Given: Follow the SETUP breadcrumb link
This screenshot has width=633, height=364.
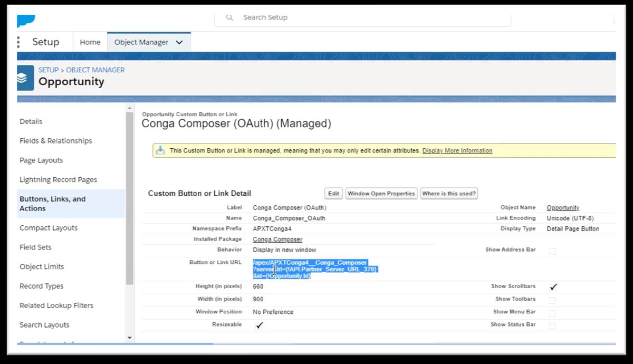Looking at the screenshot, I should pos(49,70).
